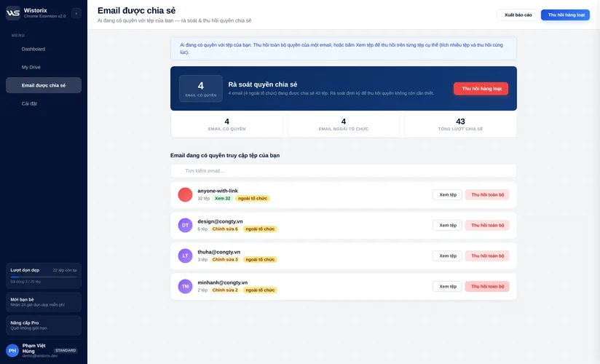The height and width of the screenshot is (364, 600).
Task: Click the DT avatar for design@congty.vn
Action: pos(185,225)
